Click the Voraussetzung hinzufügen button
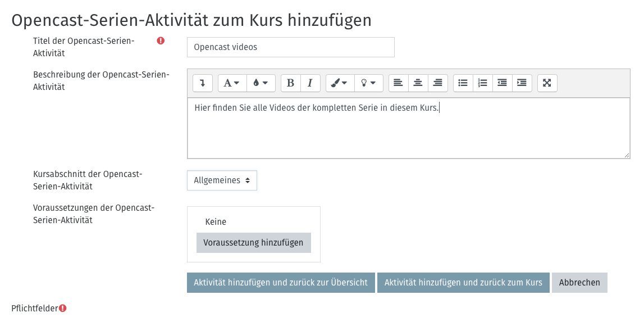This screenshot has height=331, width=644. click(x=253, y=243)
